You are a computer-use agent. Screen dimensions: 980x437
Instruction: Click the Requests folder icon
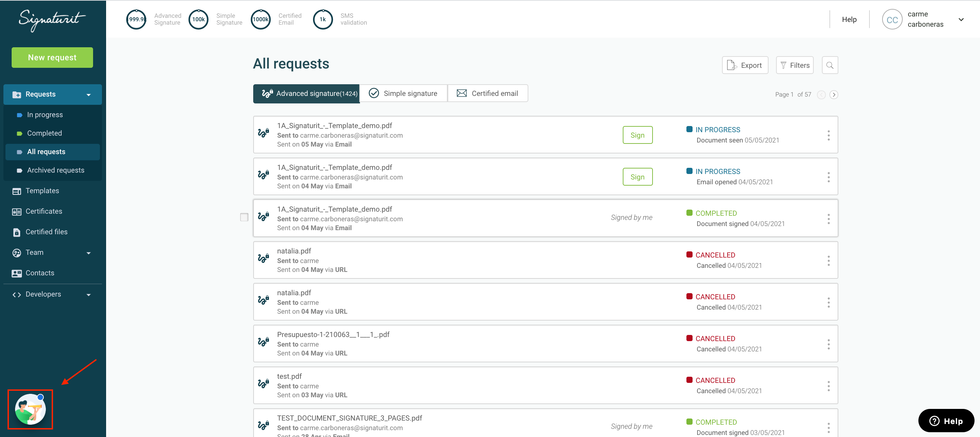click(x=17, y=95)
